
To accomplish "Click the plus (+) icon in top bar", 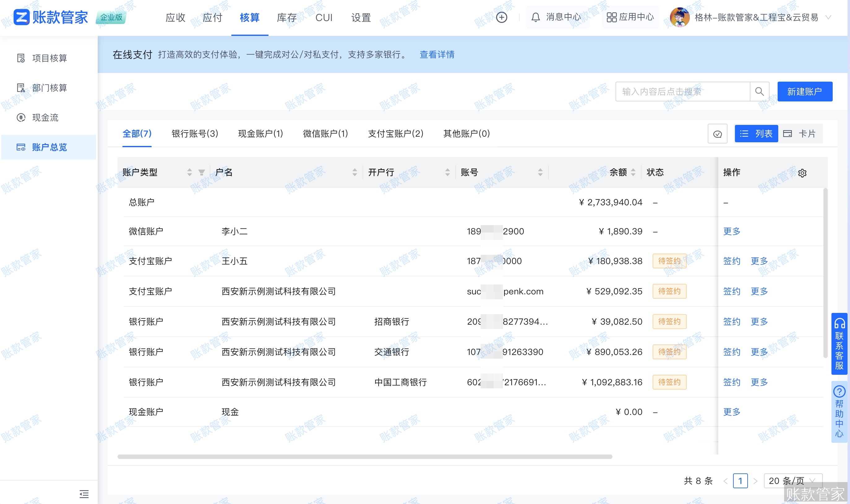I will 501,17.
